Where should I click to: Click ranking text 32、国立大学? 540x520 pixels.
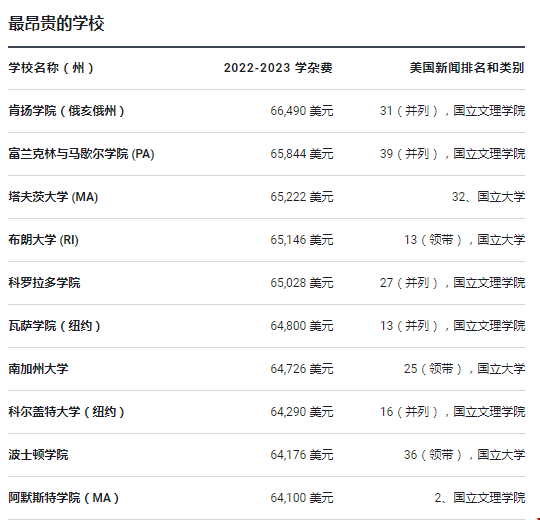tap(488, 197)
